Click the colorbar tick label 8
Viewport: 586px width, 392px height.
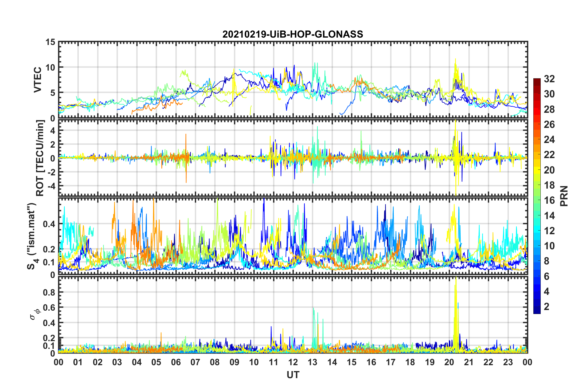547,261
